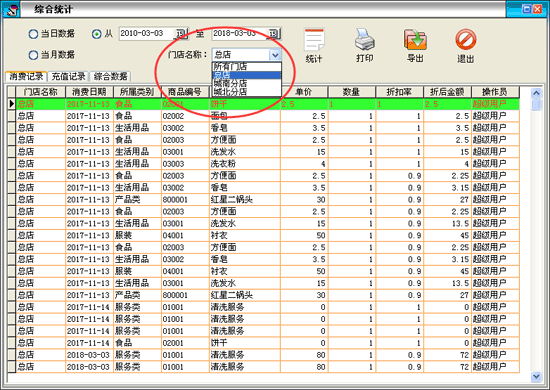Choose 城南分店 from the dropdown list
This screenshot has height=390, width=550.
[x=247, y=83]
